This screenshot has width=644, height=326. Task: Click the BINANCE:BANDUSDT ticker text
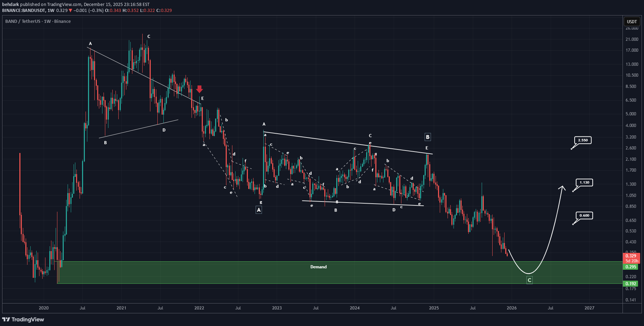point(24,11)
